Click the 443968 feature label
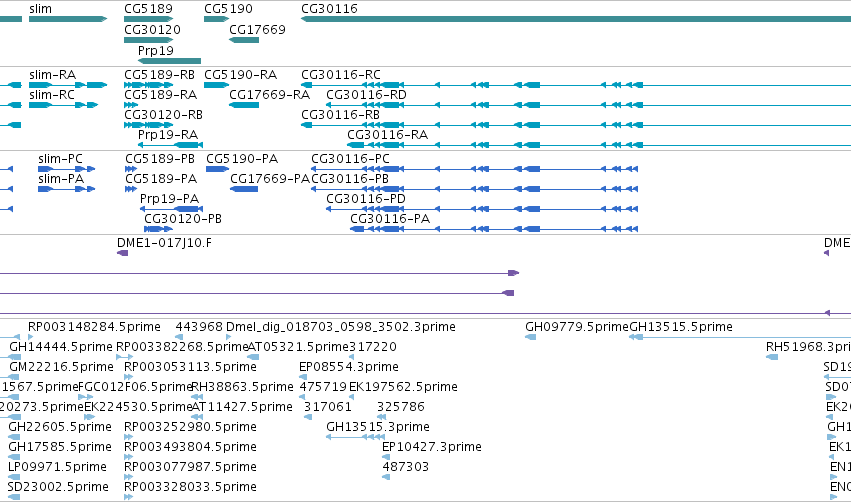 point(199,327)
